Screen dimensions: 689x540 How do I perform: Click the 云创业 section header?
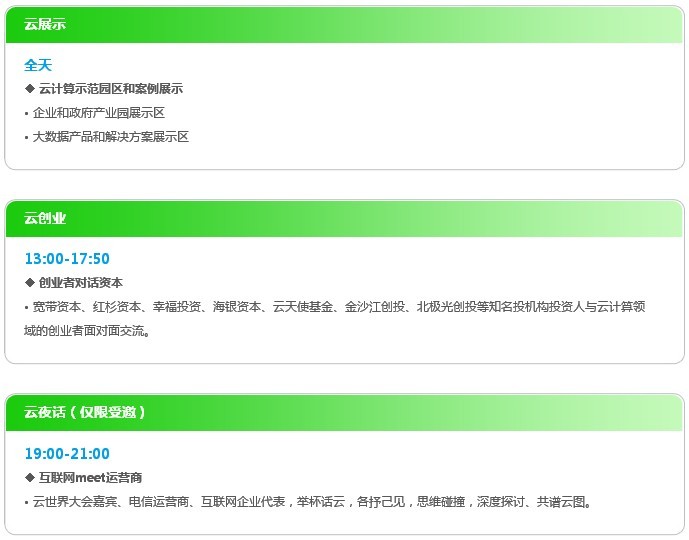pyautogui.click(x=45, y=218)
